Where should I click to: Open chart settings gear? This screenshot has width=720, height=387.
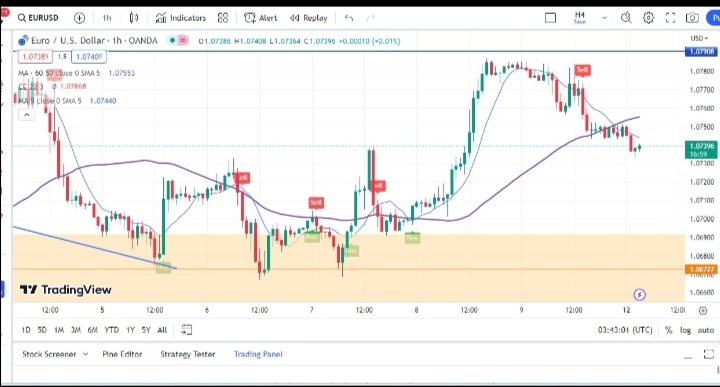click(x=648, y=18)
